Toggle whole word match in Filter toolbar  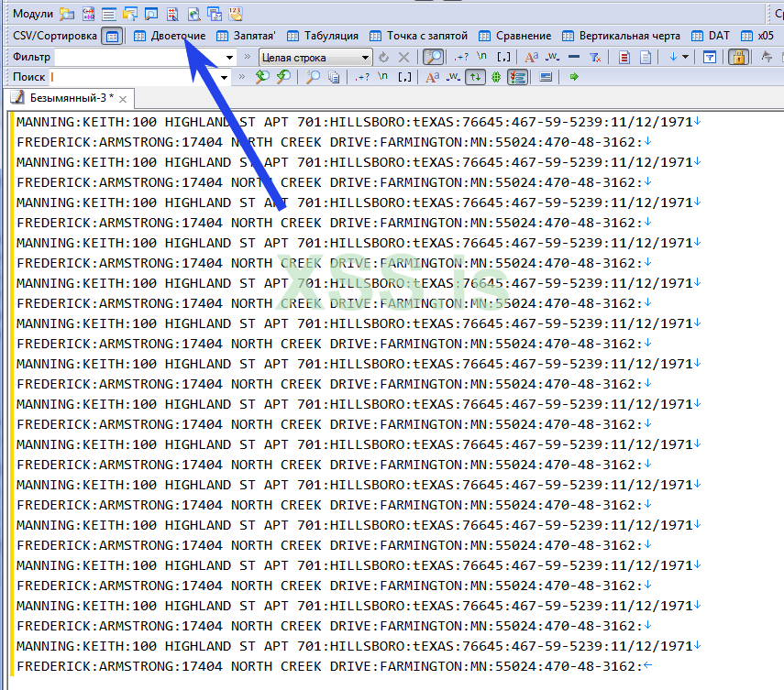tap(553, 58)
